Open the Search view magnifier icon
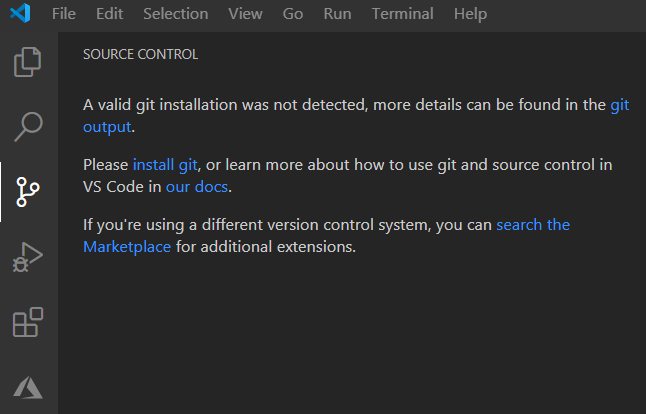The height and width of the screenshot is (414, 646). coord(28,127)
